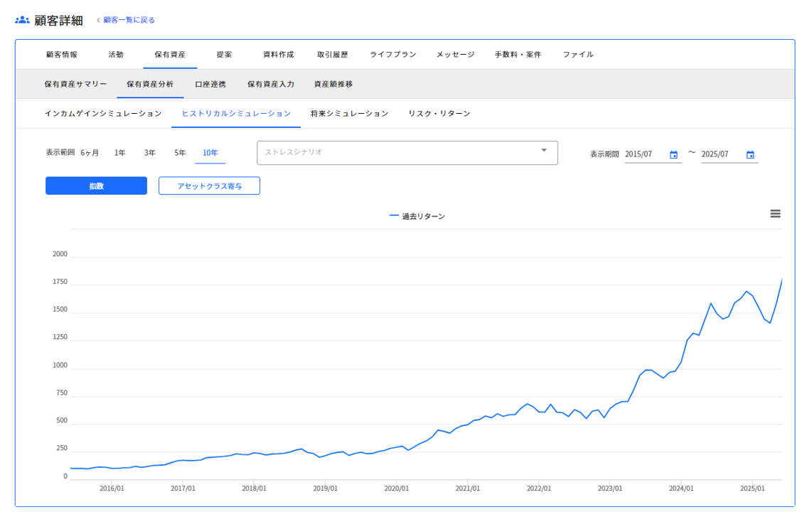Click the 2000 y-axis label
The height and width of the screenshot is (512, 812).
tap(60, 254)
